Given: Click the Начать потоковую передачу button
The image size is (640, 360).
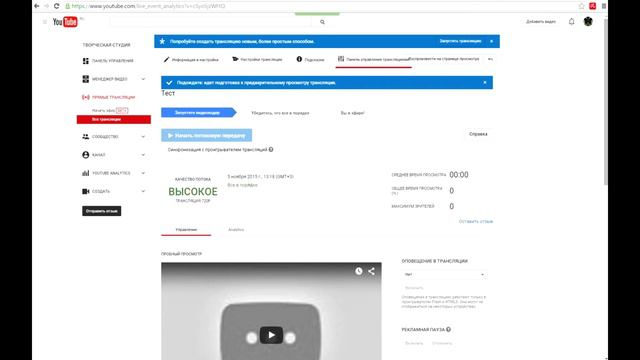Looking at the screenshot, I should (207, 136).
